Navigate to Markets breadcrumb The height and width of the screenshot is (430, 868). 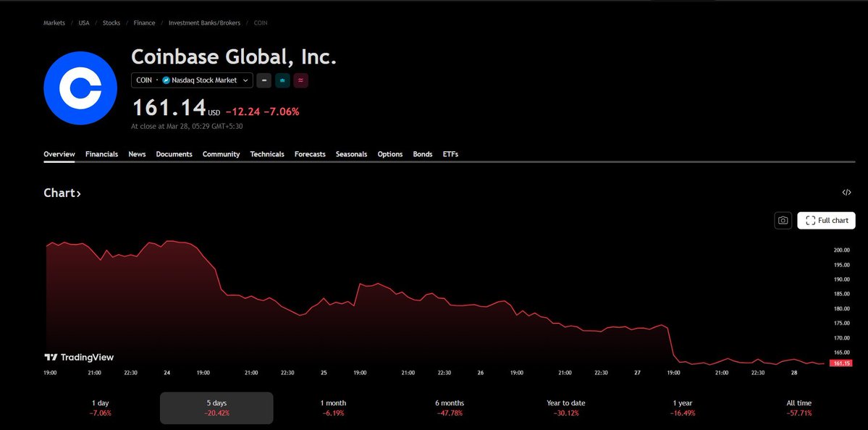click(x=54, y=23)
